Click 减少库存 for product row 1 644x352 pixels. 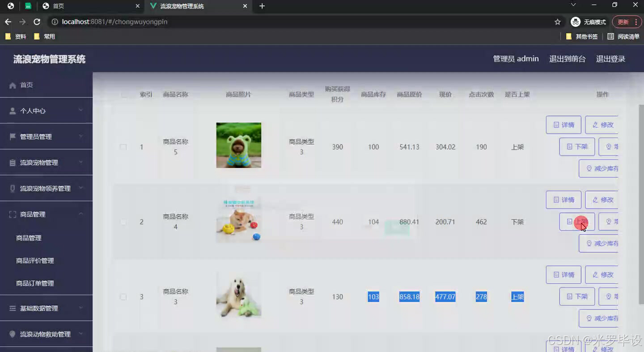(x=598, y=168)
